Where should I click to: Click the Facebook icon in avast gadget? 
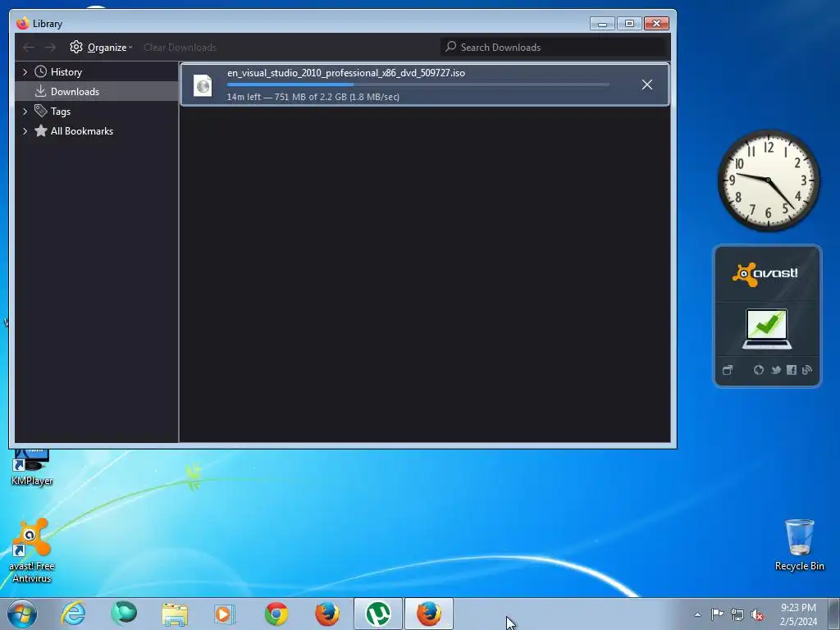click(792, 370)
